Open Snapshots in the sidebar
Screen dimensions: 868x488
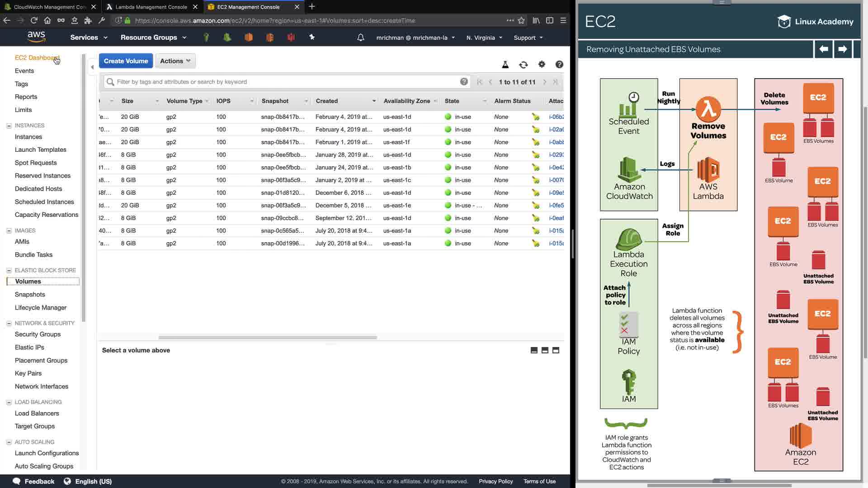(30, 294)
